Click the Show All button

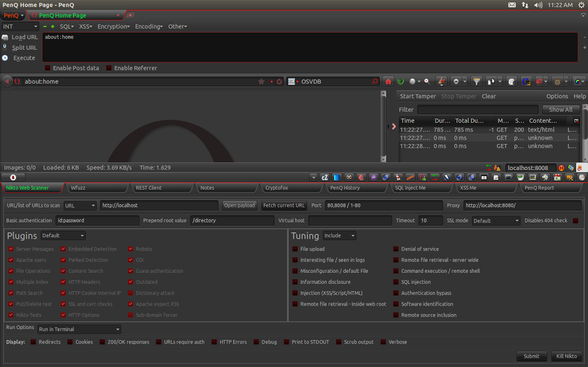tap(560, 110)
